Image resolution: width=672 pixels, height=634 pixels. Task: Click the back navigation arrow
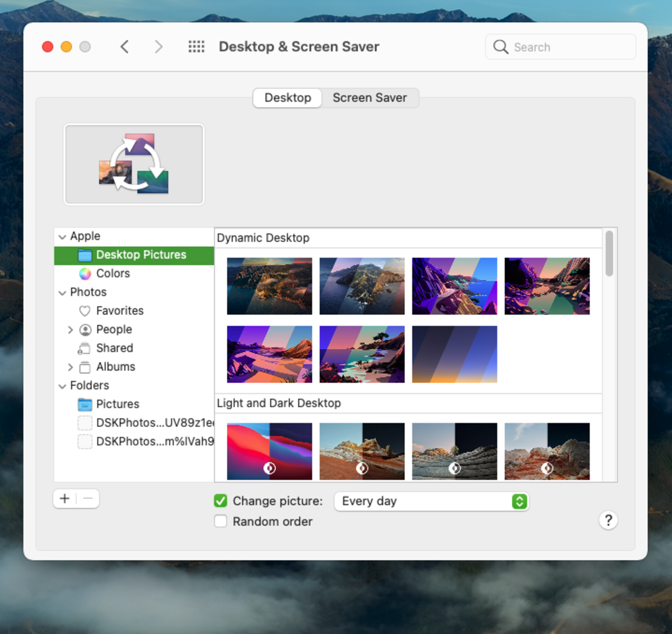pos(124,46)
